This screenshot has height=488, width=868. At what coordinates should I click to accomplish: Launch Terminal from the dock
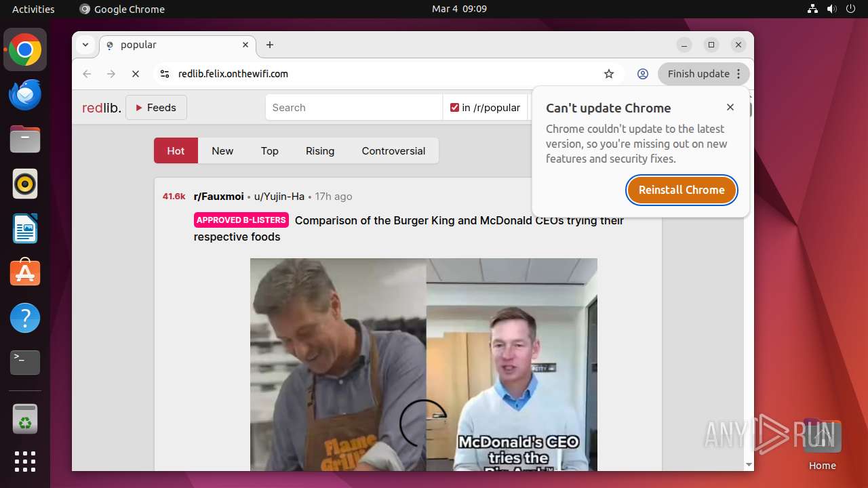click(25, 363)
